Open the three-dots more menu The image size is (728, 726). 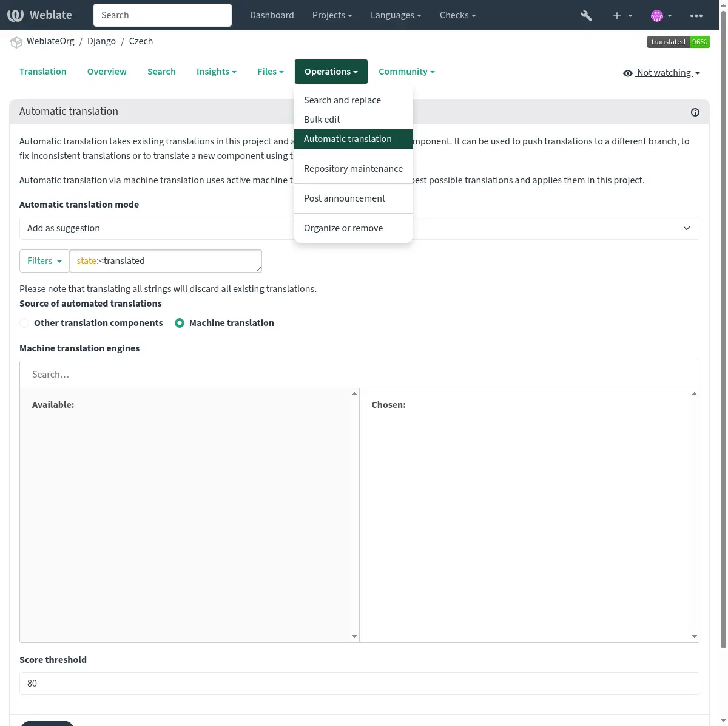point(696,16)
